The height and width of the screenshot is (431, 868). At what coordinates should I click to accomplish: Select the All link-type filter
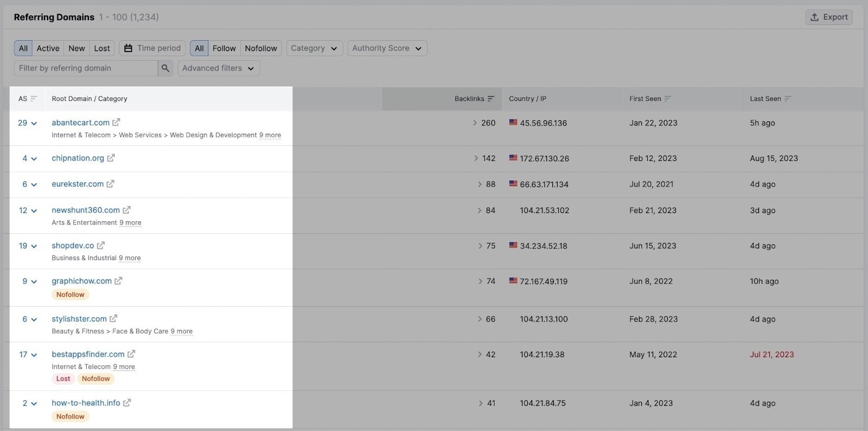(x=199, y=48)
